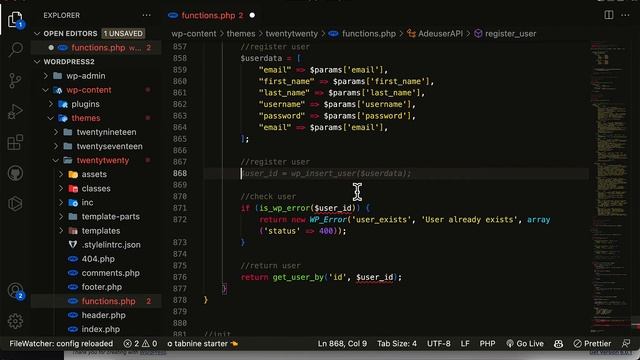Open Tab Size: 4 indentation settings

[x=397, y=344]
